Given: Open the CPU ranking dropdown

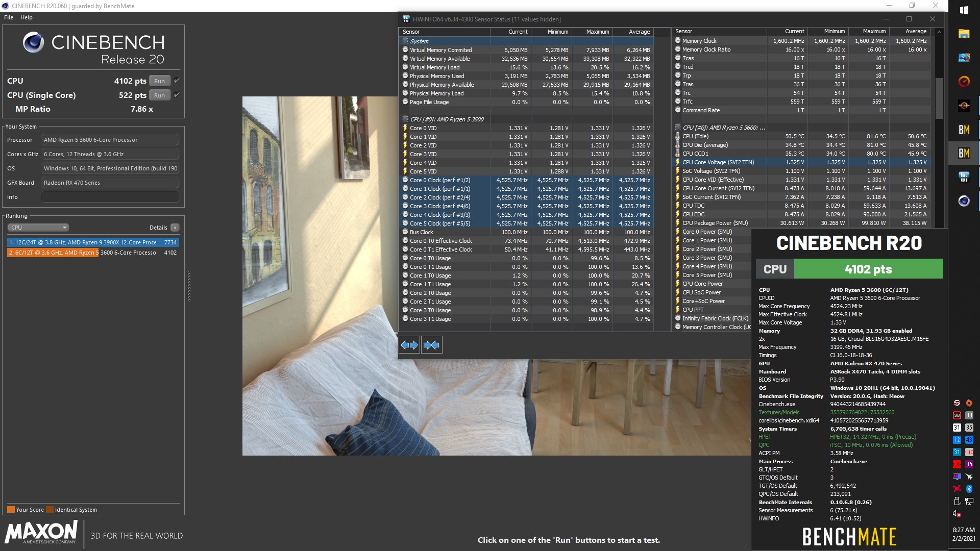Looking at the screenshot, I should pyautogui.click(x=38, y=228).
